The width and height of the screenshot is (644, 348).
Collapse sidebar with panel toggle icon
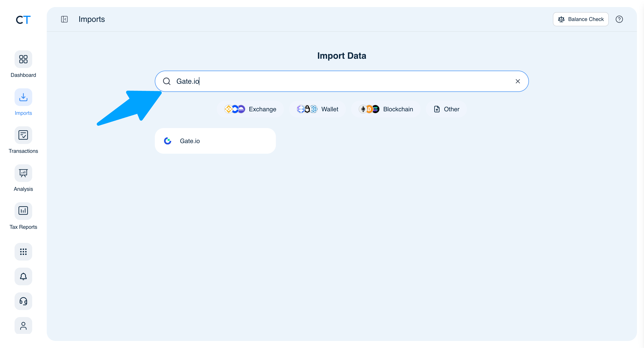tap(64, 19)
